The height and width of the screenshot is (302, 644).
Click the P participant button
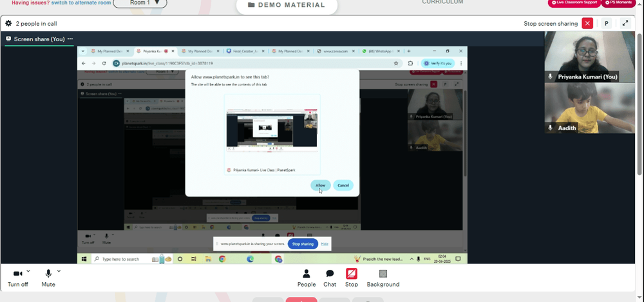point(607,23)
